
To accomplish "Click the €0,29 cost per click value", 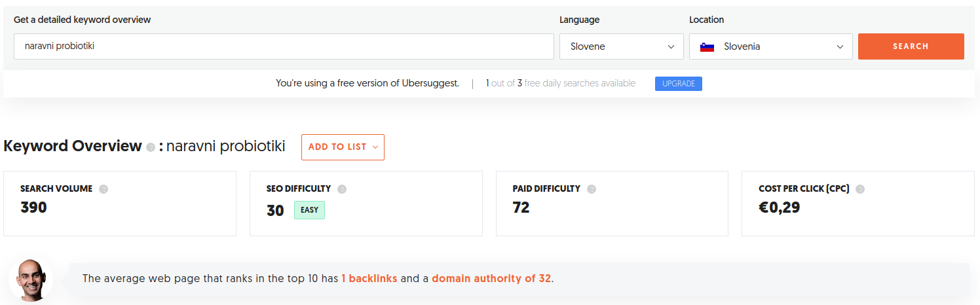I will (x=779, y=207).
